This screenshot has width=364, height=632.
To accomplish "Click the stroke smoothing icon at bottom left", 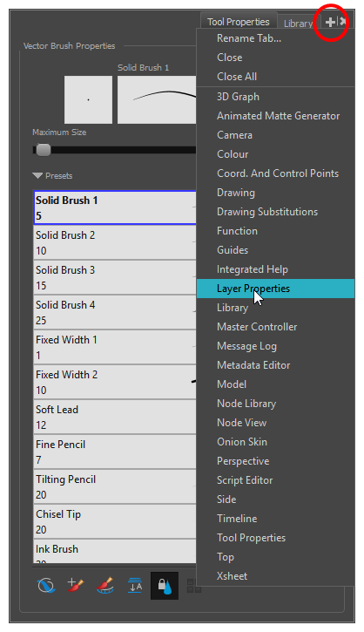I will (46, 585).
